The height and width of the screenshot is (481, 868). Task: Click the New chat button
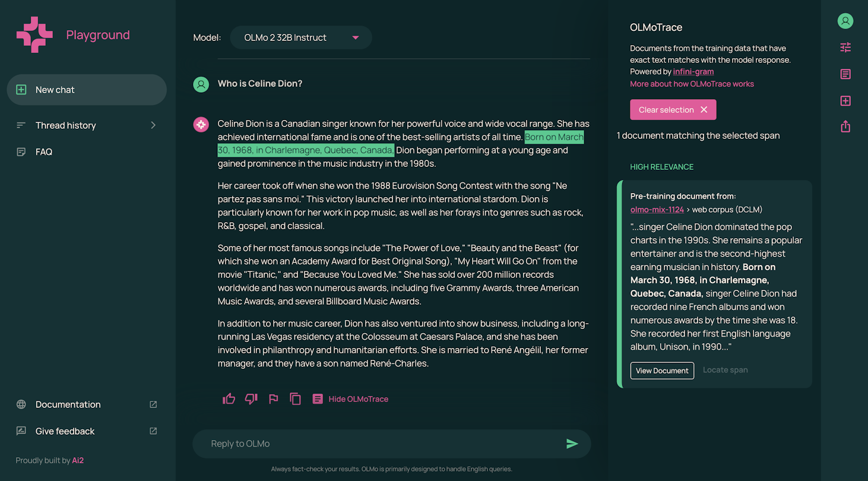[x=87, y=90]
